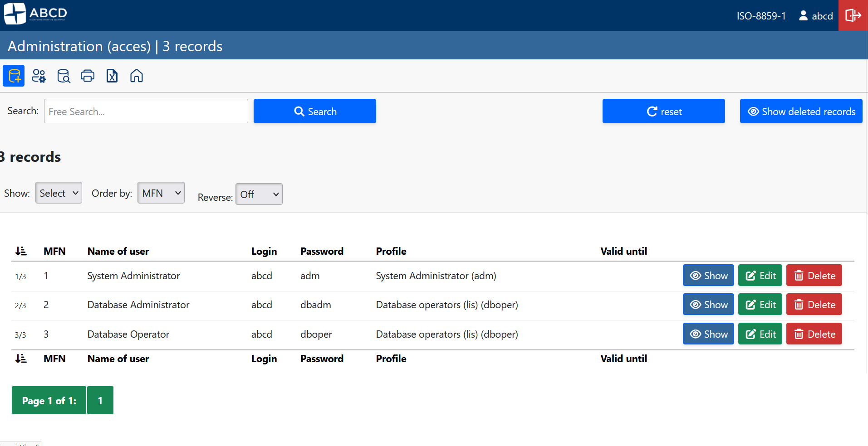Open the Show select dropdown
The height and width of the screenshot is (446, 868).
pyautogui.click(x=59, y=193)
